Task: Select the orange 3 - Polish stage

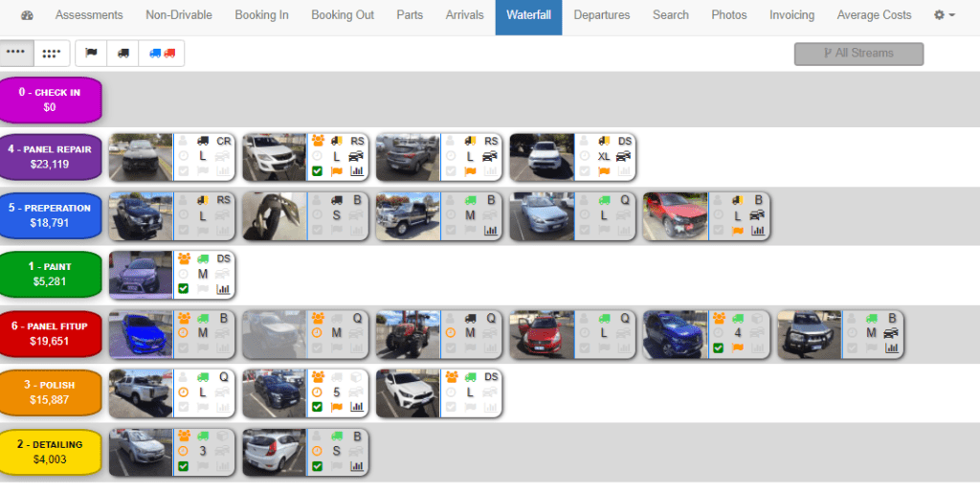Action: 50,392
